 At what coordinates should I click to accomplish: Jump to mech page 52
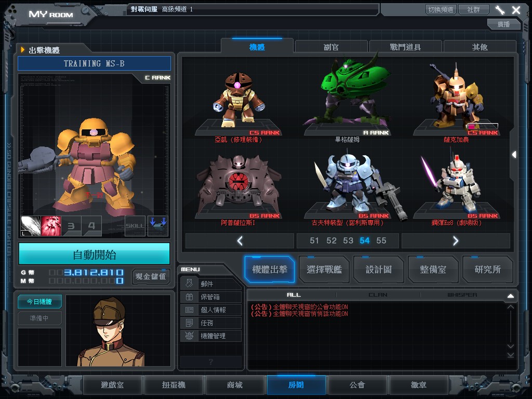click(x=331, y=241)
